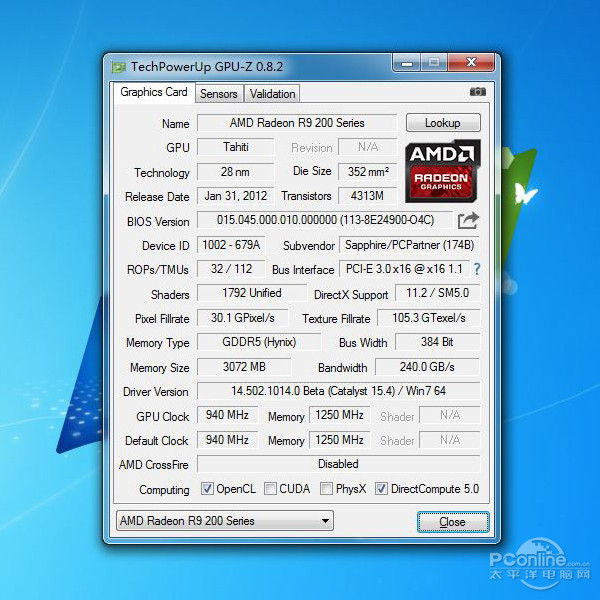Click the BIOS Version value field
The width and height of the screenshot is (600, 600).
point(325,220)
